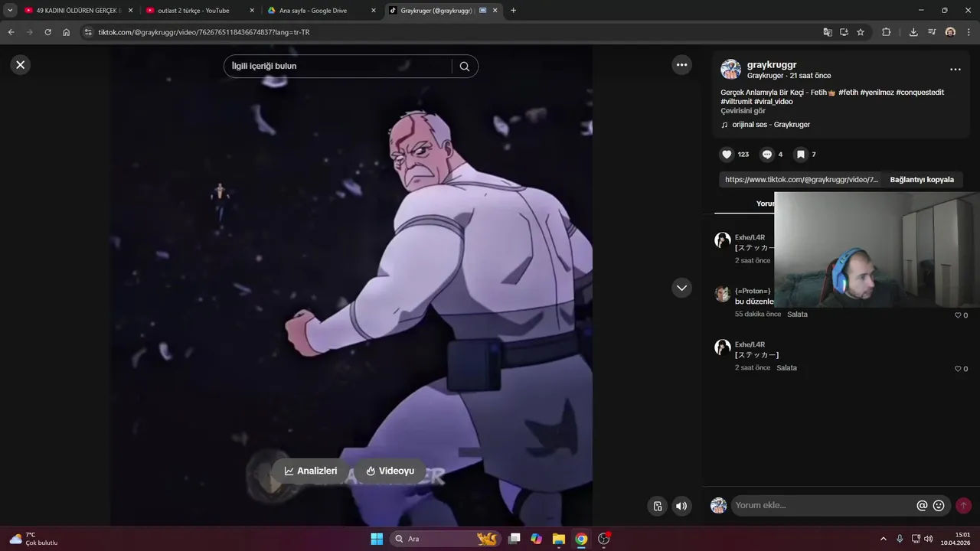
Task: Close the TikTok video viewer
Action: 21,65
